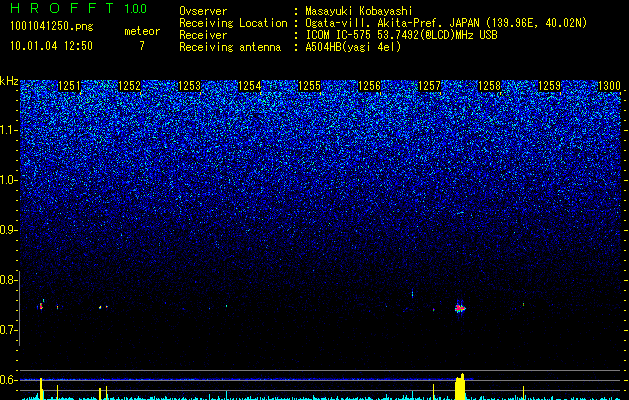
Task: Click the 0.6 kHz frequency label
Action: pos(8,380)
